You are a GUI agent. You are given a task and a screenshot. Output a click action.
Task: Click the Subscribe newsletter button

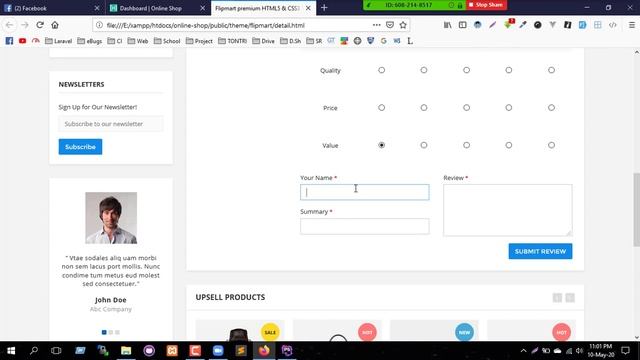coord(80,147)
